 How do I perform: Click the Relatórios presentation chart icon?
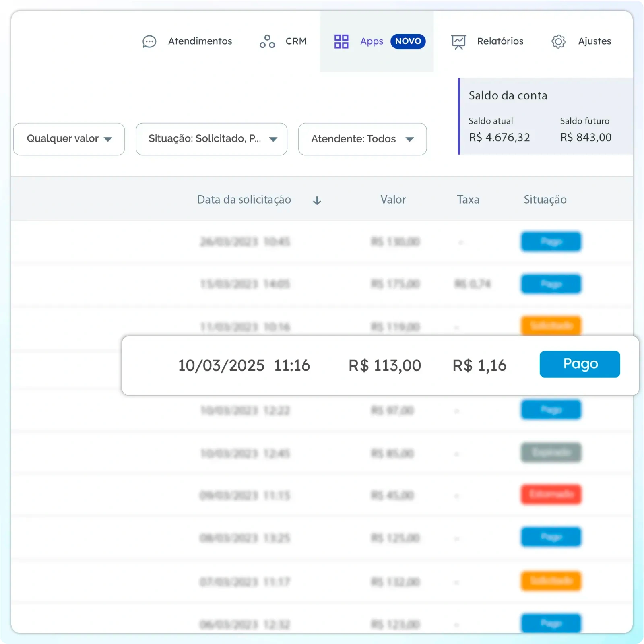pos(458,42)
